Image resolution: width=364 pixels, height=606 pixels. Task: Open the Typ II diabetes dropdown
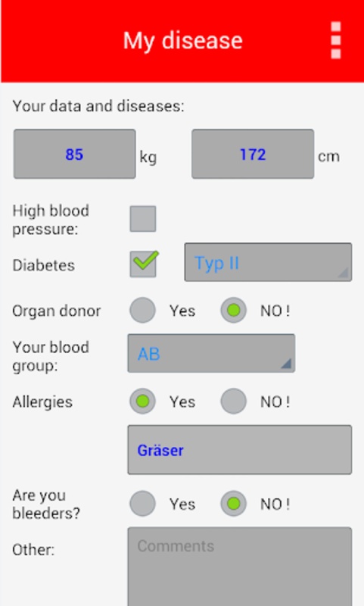[268, 262]
